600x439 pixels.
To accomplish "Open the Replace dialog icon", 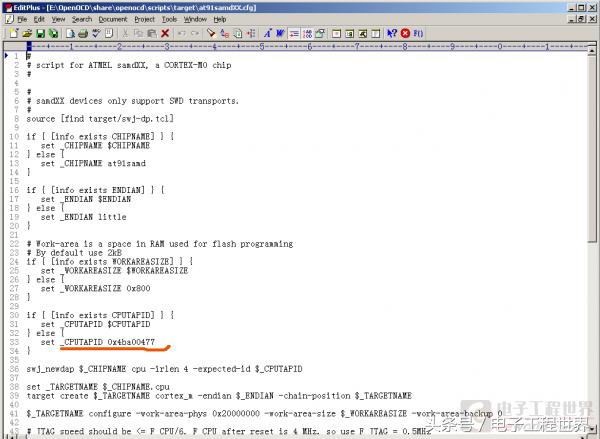I will [x=225, y=33].
